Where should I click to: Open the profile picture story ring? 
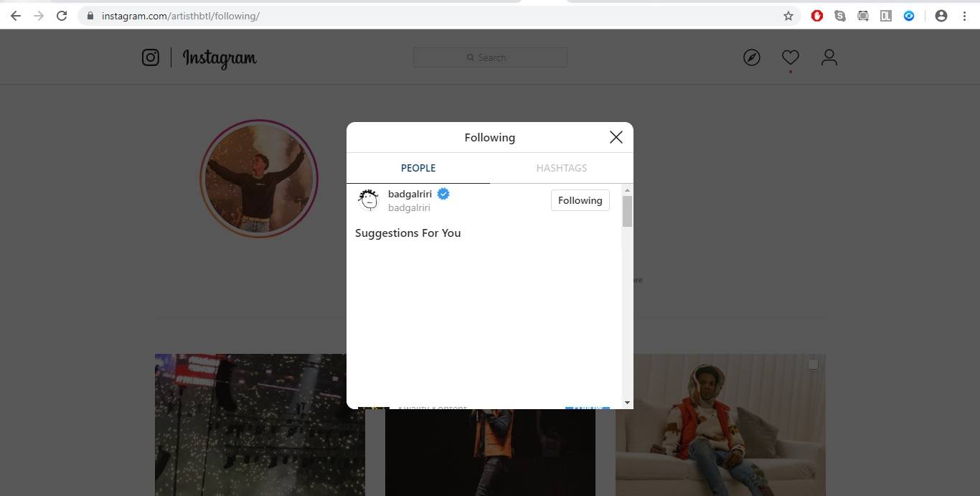pos(259,178)
